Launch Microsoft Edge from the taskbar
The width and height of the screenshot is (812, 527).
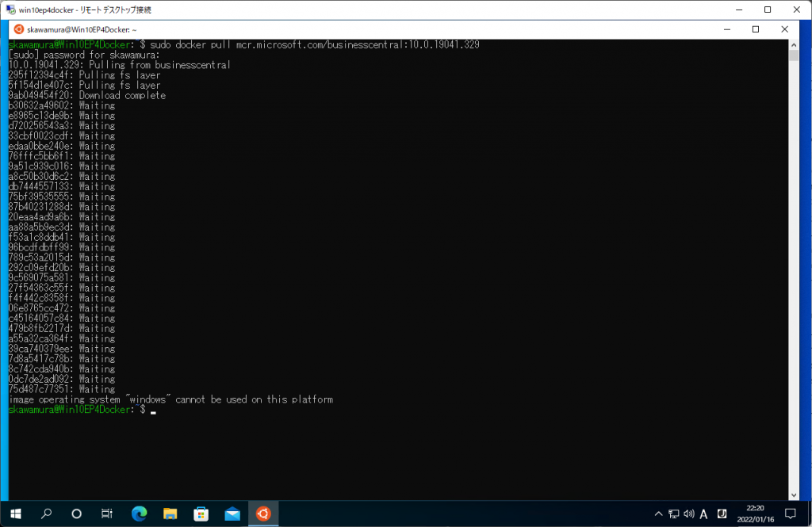pos(139,514)
